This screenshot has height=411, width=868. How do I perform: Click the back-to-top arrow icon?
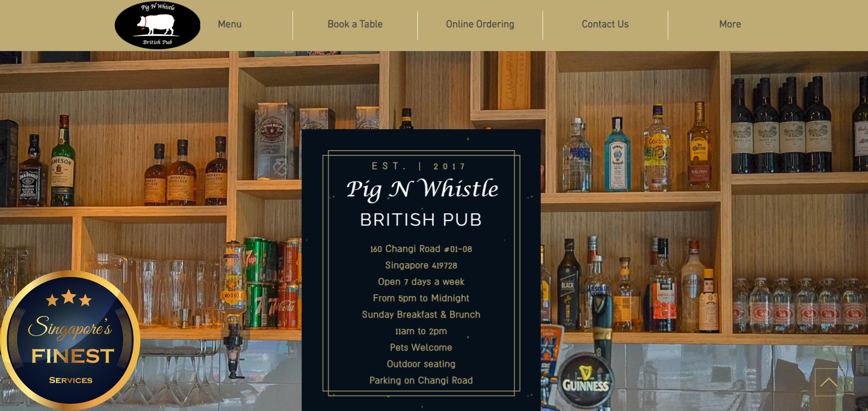[x=829, y=382]
